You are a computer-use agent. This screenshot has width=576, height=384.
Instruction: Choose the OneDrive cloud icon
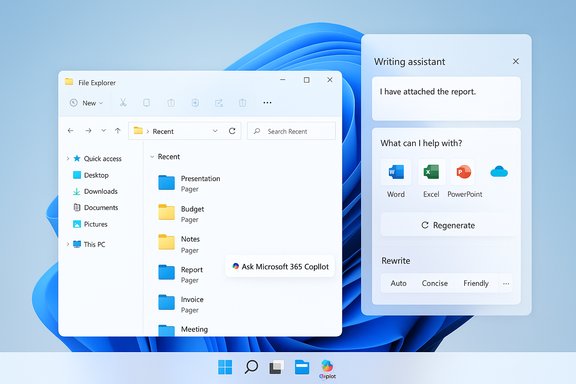[x=499, y=172]
